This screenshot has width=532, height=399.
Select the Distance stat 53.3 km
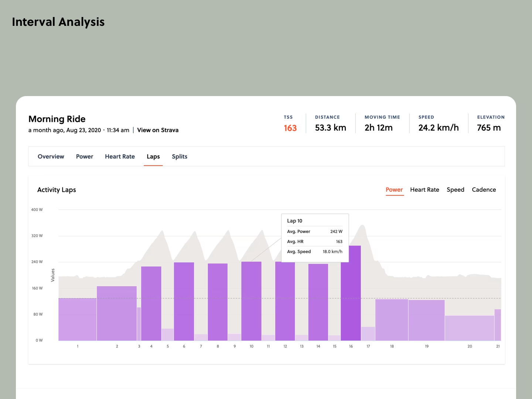(330, 127)
